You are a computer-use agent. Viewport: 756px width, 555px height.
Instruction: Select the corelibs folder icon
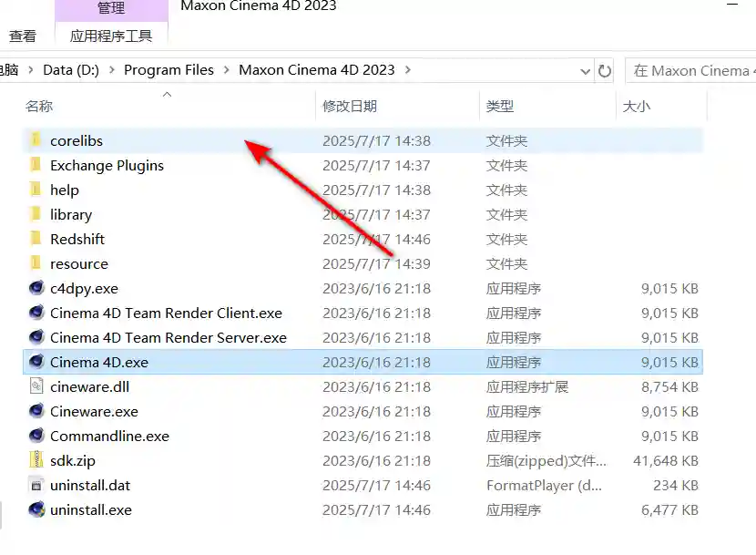(x=36, y=140)
